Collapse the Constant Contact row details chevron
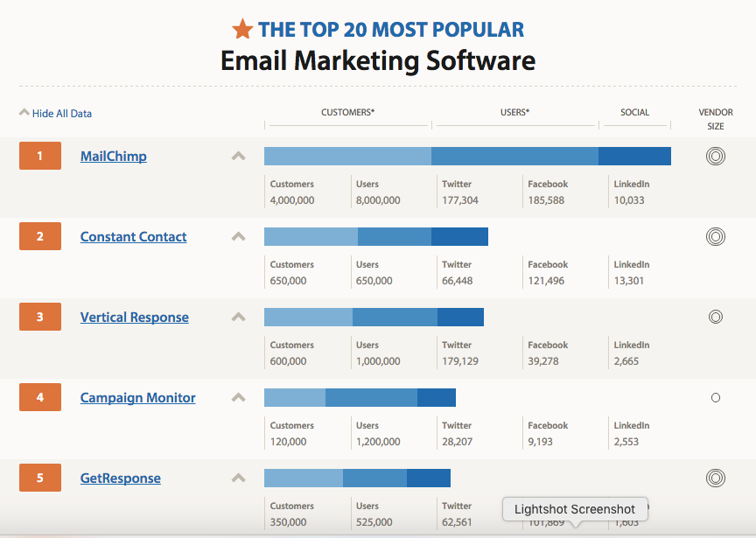Image resolution: width=756 pixels, height=538 pixels. pyautogui.click(x=239, y=237)
